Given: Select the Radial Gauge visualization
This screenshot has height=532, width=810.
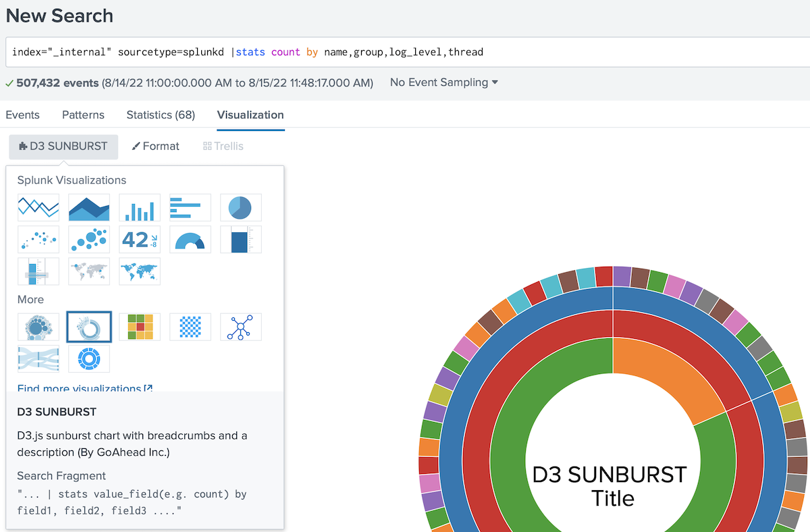Looking at the screenshot, I should (x=190, y=239).
